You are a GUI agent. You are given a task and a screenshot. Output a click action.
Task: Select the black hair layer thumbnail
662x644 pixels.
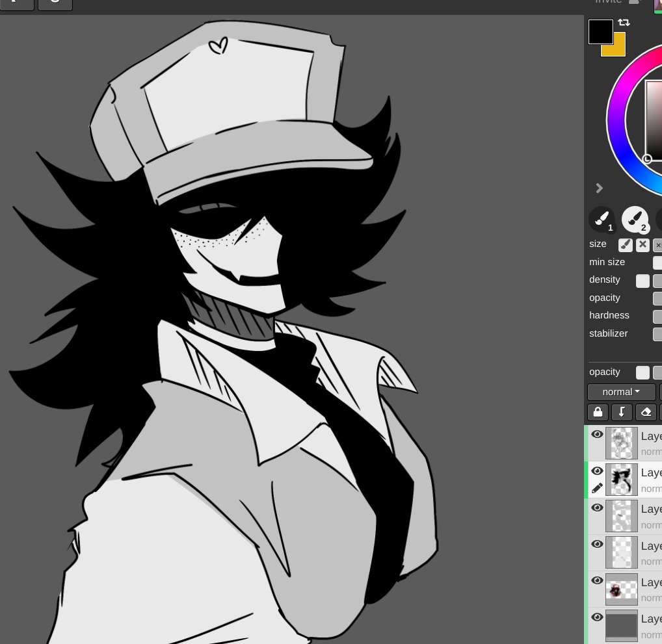tap(622, 480)
